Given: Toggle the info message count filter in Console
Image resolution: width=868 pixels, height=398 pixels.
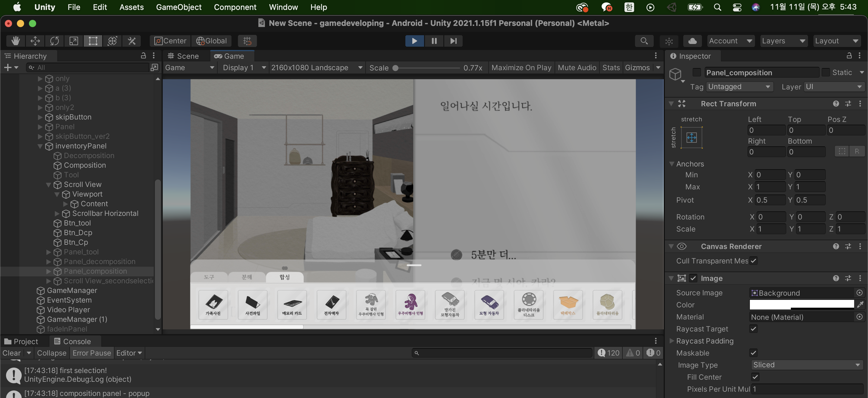Looking at the screenshot, I should click(608, 353).
